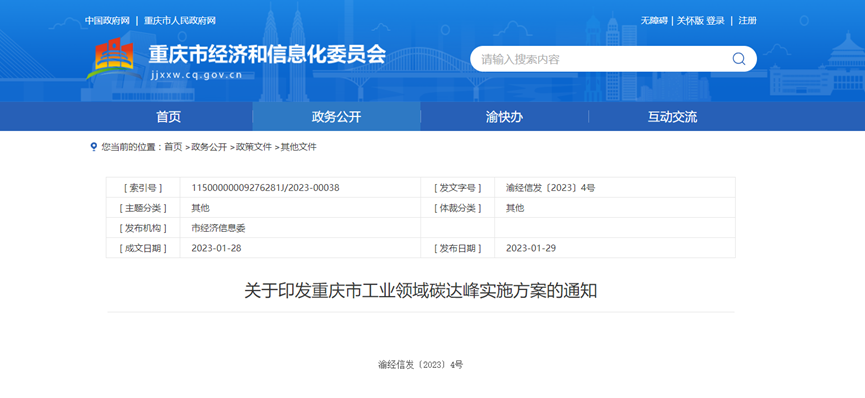The image size is (865, 398).
Task: Click the 无障碍 accessibility link
Action: point(654,21)
